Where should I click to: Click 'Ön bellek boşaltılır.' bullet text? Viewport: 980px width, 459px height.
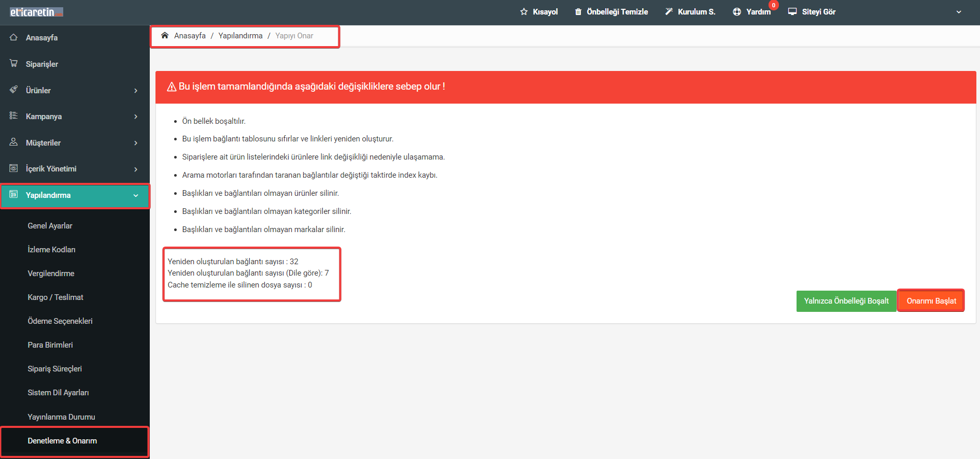point(214,121)
